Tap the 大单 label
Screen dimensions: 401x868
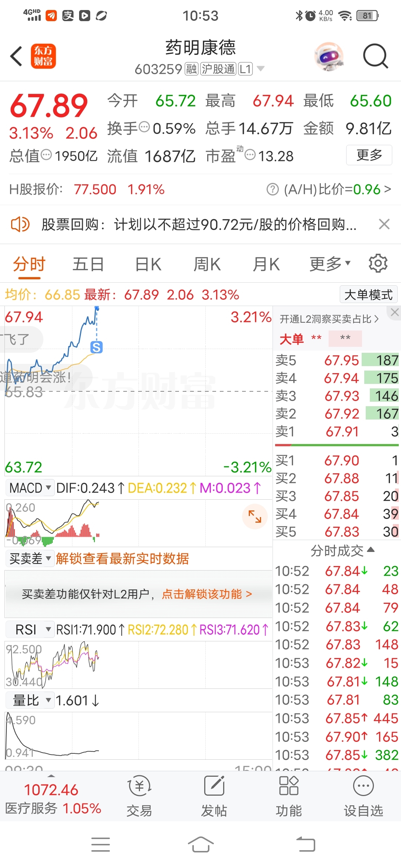tap(291, 339)
